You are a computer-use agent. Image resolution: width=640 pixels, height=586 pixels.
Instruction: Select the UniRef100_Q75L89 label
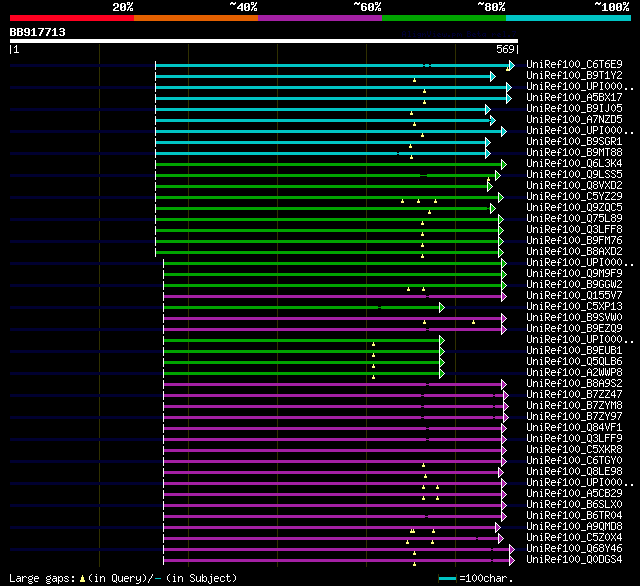click(574, 219)
